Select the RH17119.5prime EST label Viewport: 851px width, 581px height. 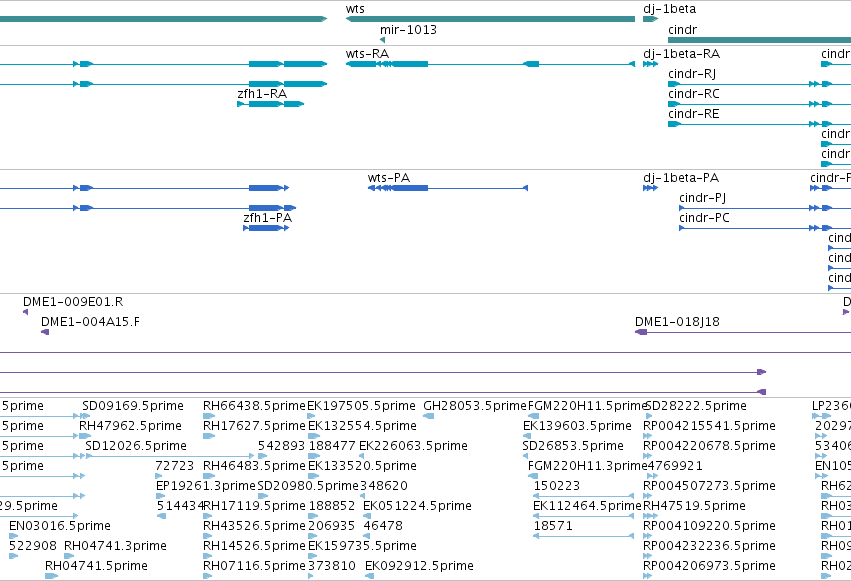point(255,506)
